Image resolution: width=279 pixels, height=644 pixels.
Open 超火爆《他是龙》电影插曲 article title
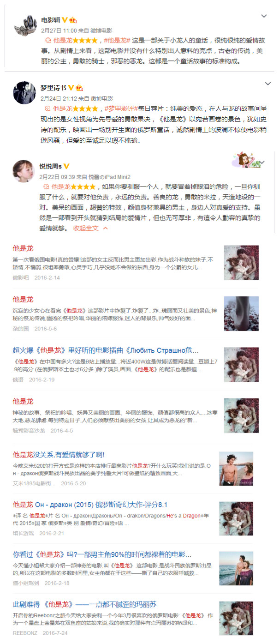pos(106,350)
